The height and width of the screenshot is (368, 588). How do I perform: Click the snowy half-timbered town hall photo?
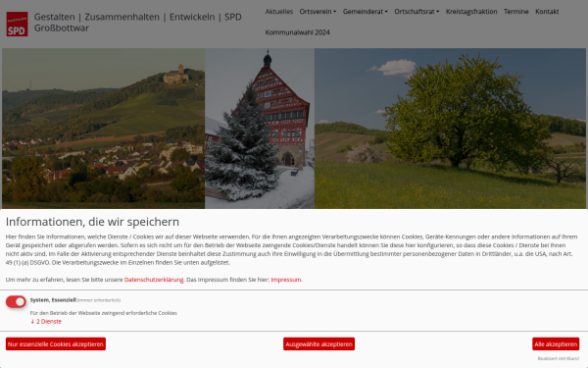click(x=260, y=128)
